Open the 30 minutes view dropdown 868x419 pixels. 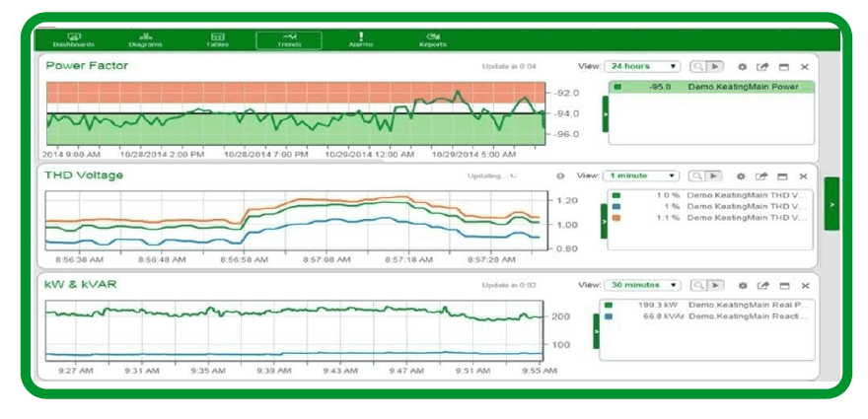point(642,286)
